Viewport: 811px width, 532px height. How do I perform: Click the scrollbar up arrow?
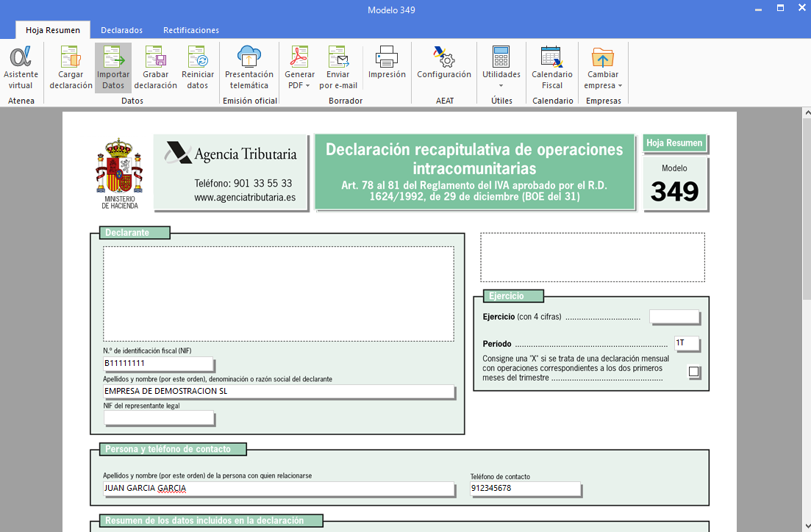(x=807, y=112)
